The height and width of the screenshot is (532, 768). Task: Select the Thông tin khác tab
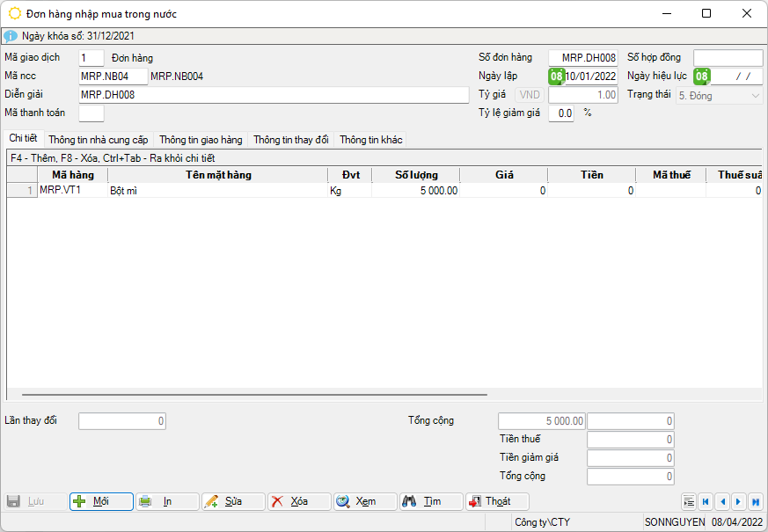[x=370, y=140]
